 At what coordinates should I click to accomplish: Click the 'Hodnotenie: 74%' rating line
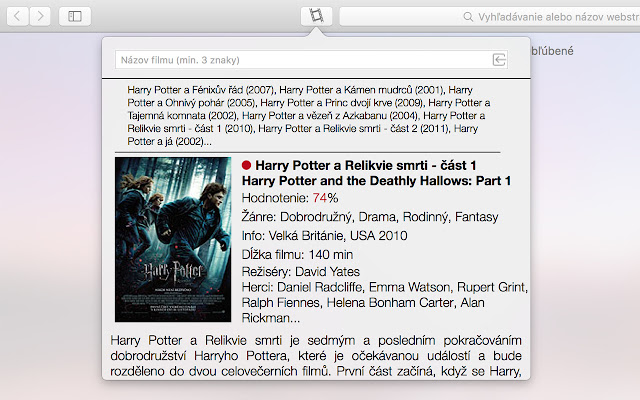[290, 198]
